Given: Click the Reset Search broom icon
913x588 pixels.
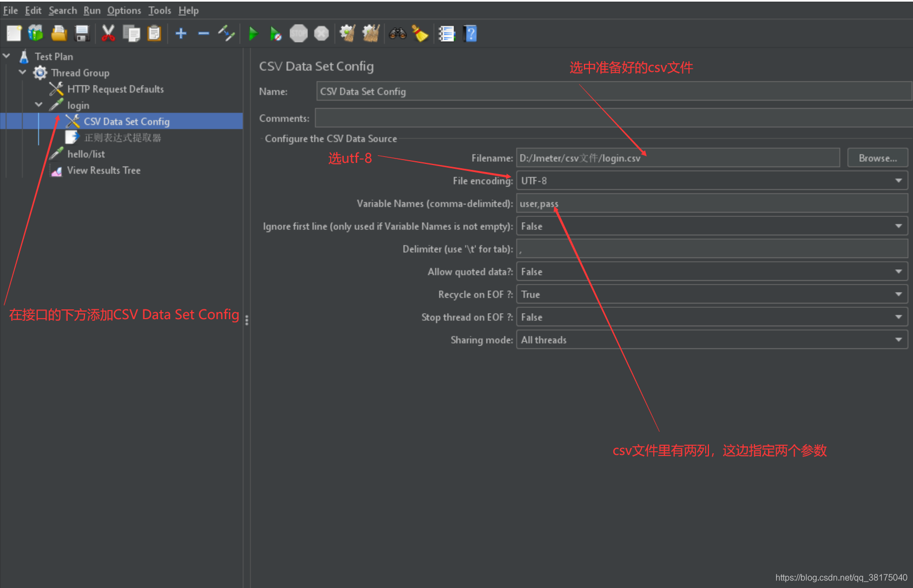Looking at the screenshot, I should [421, 34].
